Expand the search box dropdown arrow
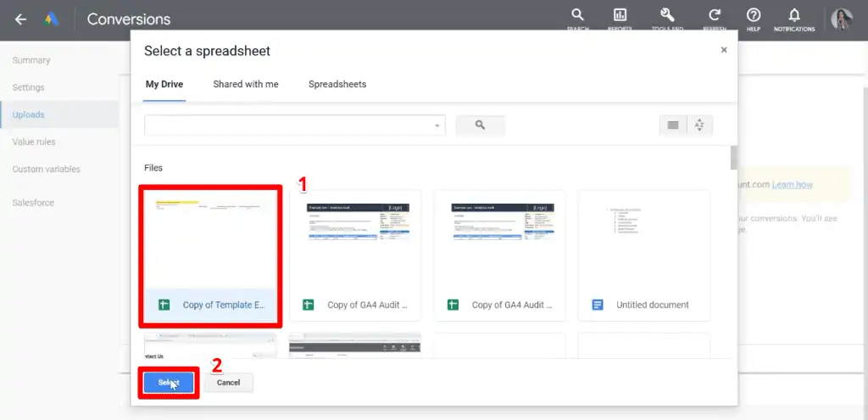868x420 pixels. [437, 126]
